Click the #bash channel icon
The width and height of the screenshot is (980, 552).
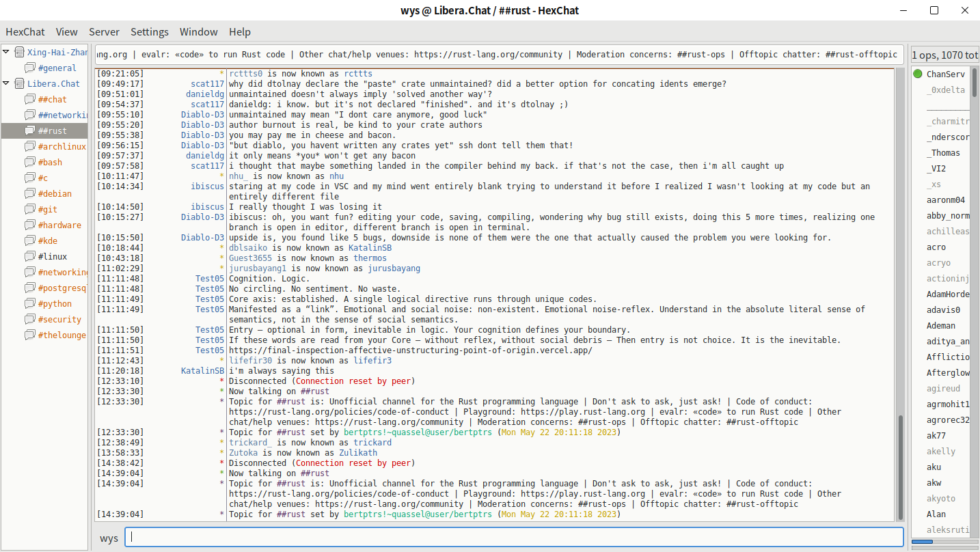(30, 162)
